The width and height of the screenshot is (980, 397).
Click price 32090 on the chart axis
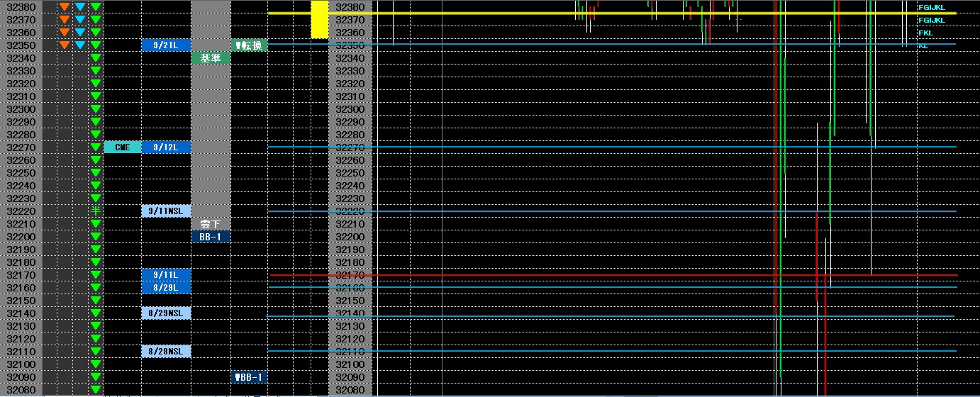(x=350, y=377)
